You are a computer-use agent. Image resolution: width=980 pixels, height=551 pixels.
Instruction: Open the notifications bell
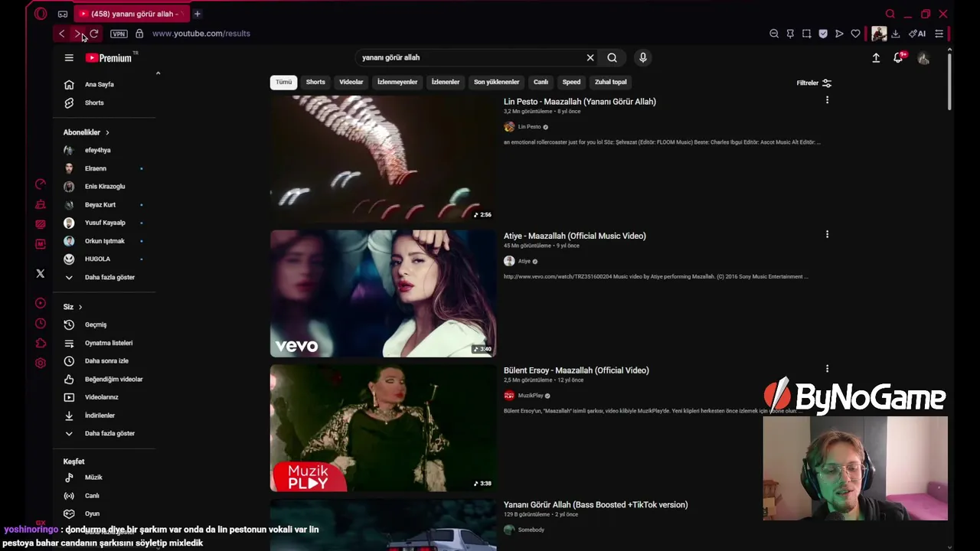click(898, 57)
